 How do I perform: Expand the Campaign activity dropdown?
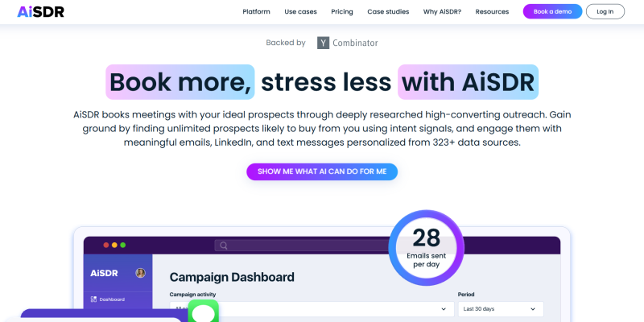(311, 308)
